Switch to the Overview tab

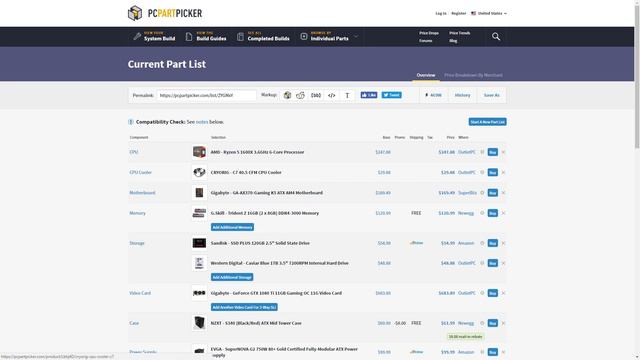(426, 75)
